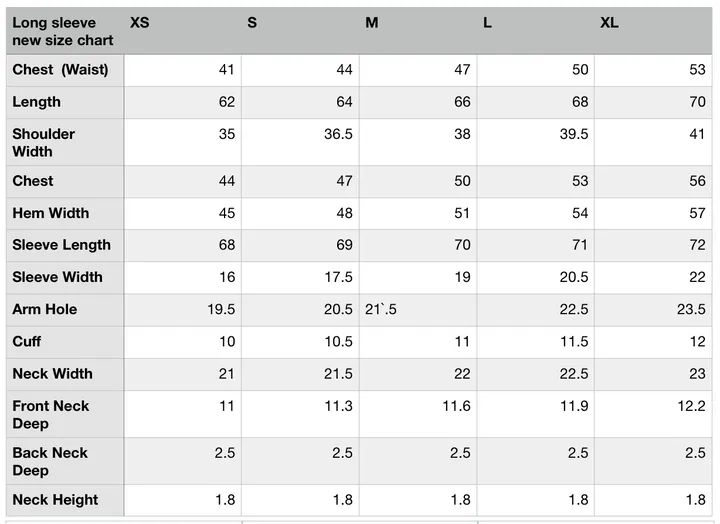Select the Back Neck Deep row label
The height and width of the screenshot is (524, 720).
[x=50, y=462]
